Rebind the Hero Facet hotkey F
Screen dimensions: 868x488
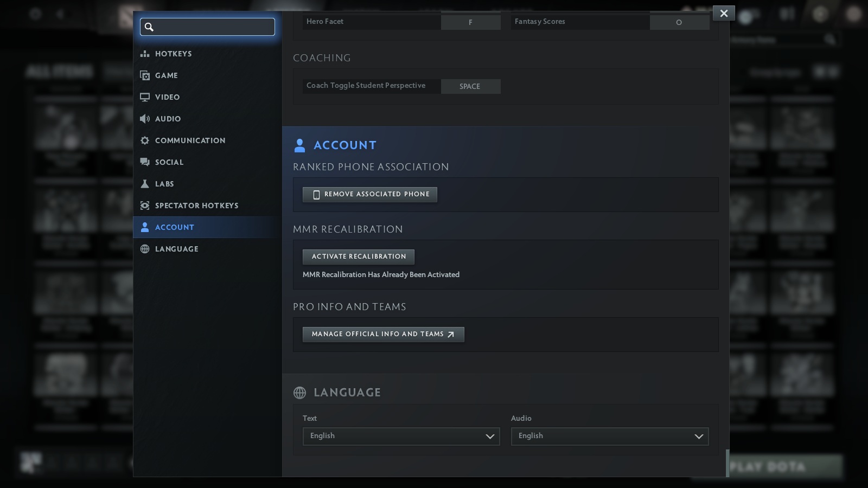click(x=471, y=22)
